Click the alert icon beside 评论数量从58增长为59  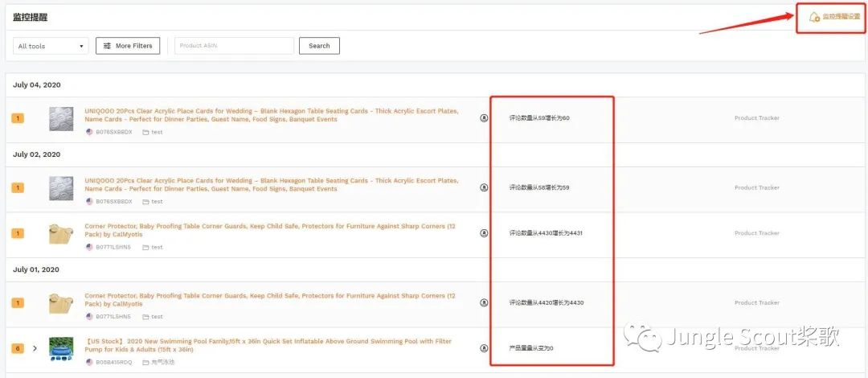coord(484,187)
